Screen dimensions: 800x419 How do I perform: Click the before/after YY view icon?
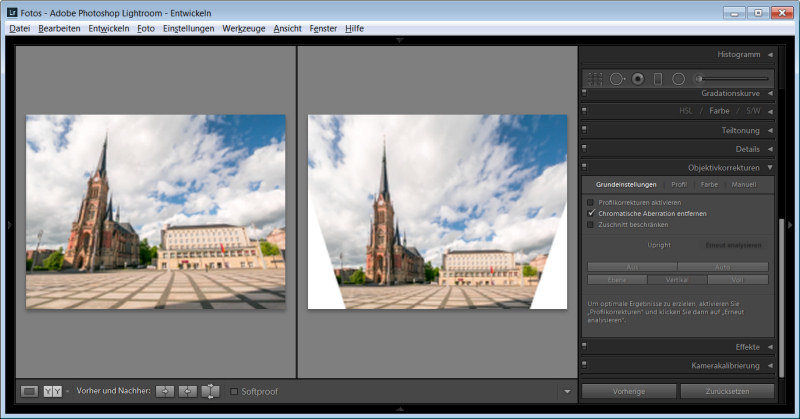pyautogui.click(x=52, y=391)
